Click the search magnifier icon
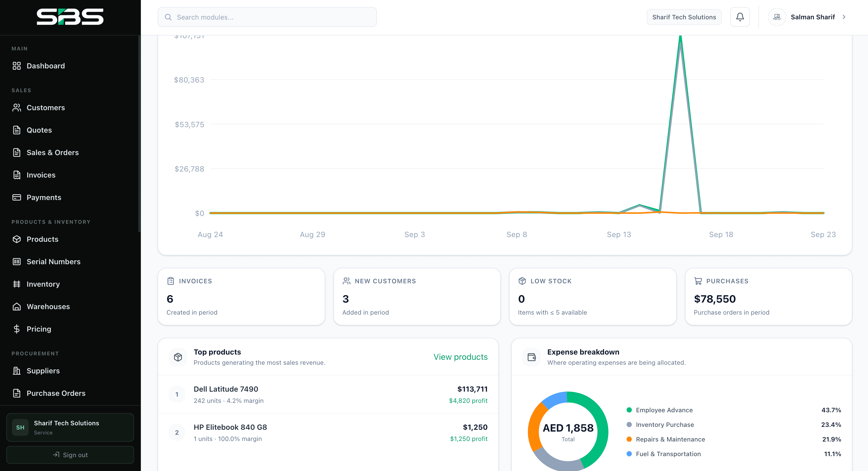This screenshot has width=868, height=471. point(168,17)
